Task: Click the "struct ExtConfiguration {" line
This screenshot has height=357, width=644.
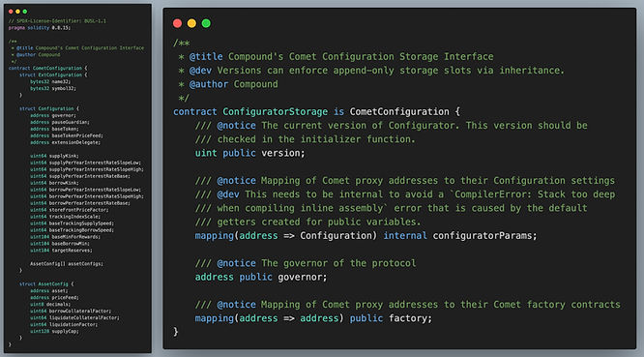Action: [53, 74]
